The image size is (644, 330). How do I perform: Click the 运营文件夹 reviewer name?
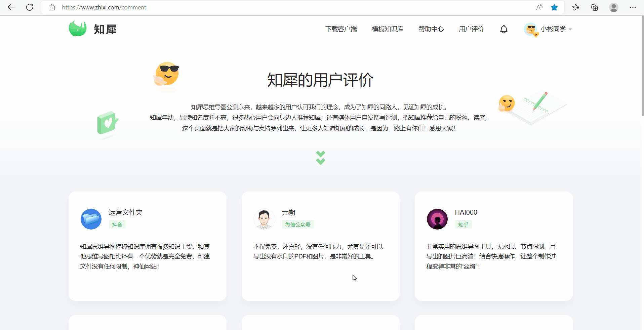[125, 212]
